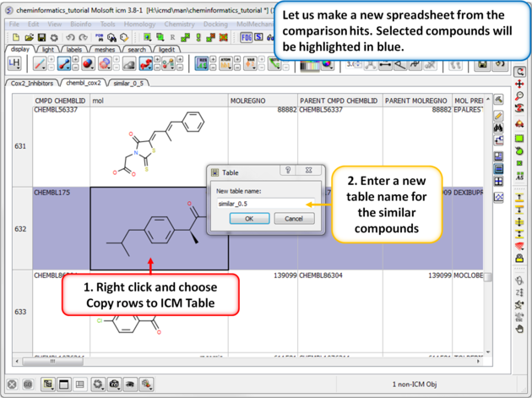Open the Chemistry menu
Viewport: 532px width, 398px height.
click(x=180, y=25)
